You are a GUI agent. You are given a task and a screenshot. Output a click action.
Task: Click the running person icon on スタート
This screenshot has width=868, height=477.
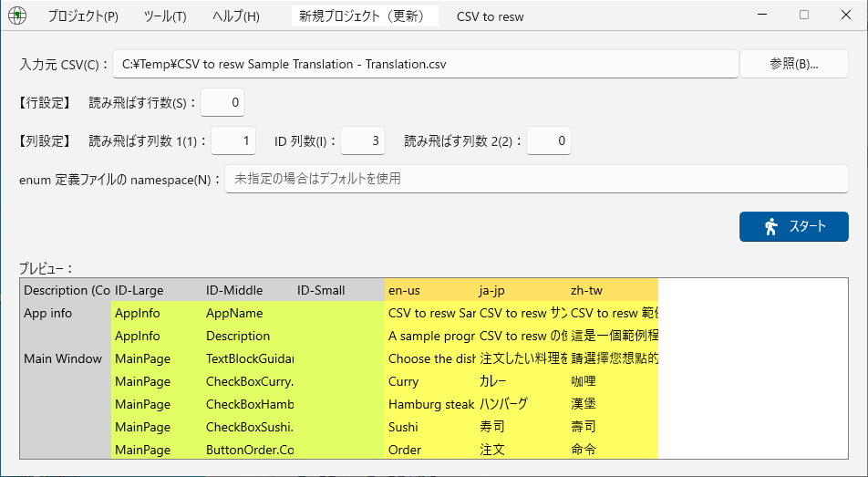click(x=770, y=226)
